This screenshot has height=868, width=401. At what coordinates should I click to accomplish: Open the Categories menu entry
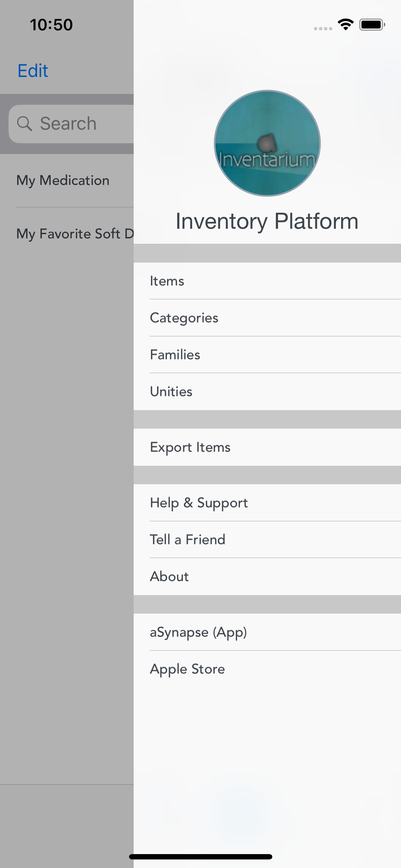(267, 318)
